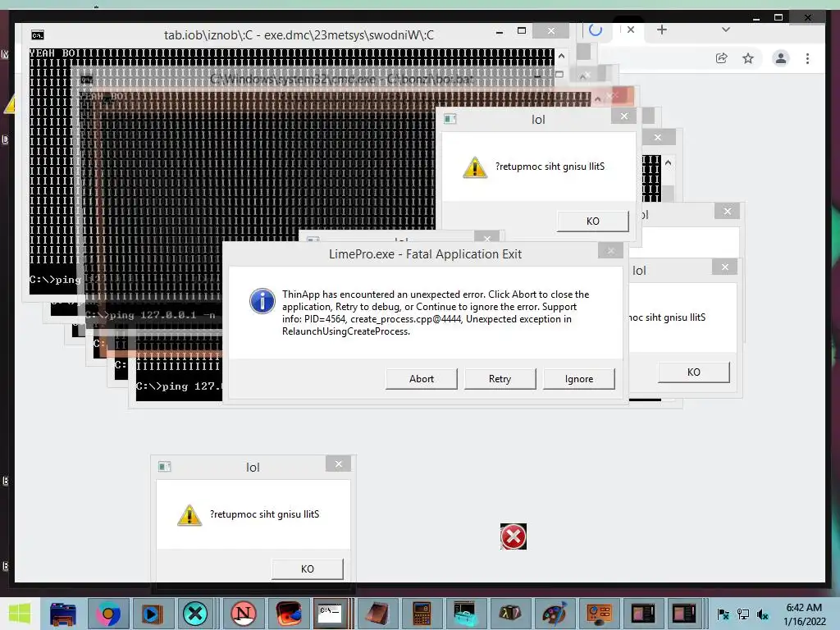Image resolution: width=840 pixels, height=630 pixels.
Task: Bookmark the page with the star icon
Action: click(748, 58)
